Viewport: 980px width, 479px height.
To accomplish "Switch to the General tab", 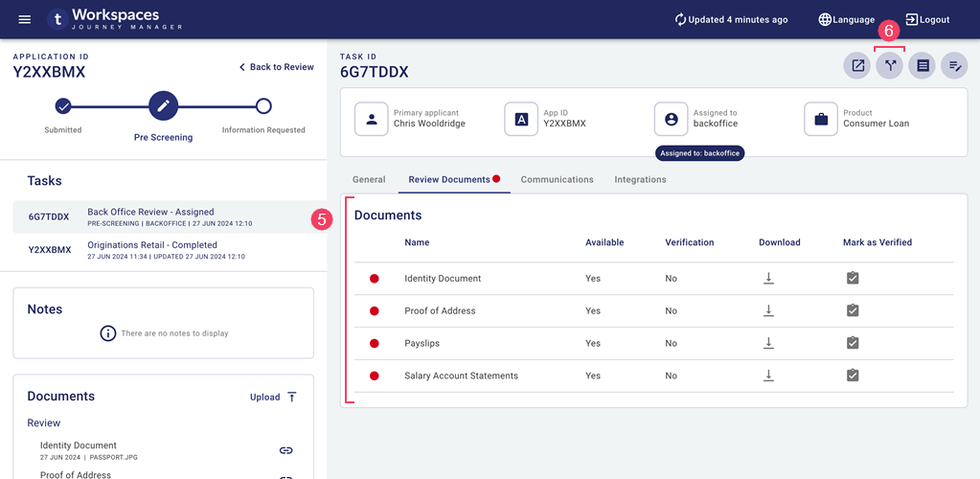I will (369, 179).
